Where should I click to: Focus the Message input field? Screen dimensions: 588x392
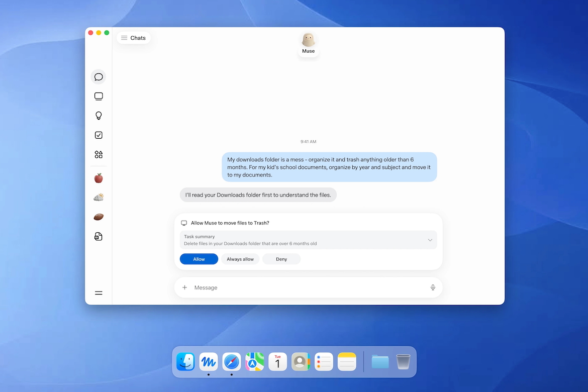(308, 287)
